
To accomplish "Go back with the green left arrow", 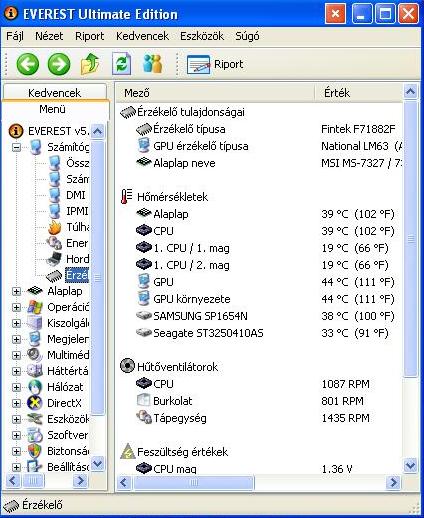I will pos(27,64).
